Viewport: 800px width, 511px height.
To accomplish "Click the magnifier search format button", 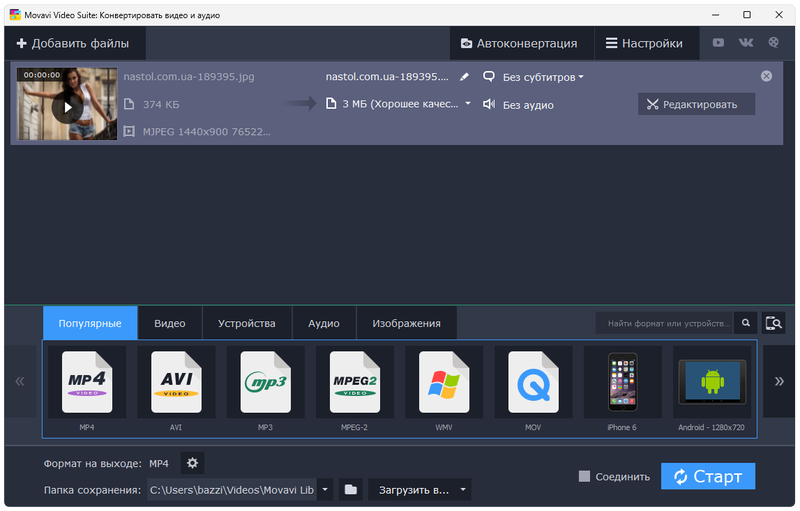I will pyautogui.click(x=745, y=323).
